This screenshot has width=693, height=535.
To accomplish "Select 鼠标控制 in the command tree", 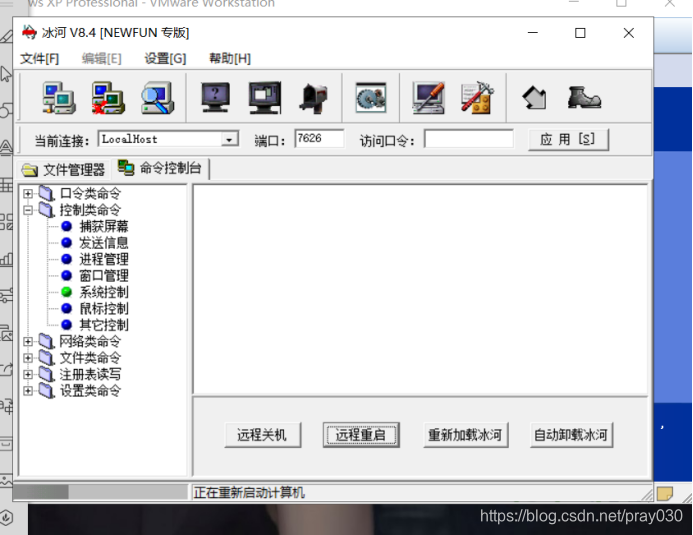I will point(104,308).
